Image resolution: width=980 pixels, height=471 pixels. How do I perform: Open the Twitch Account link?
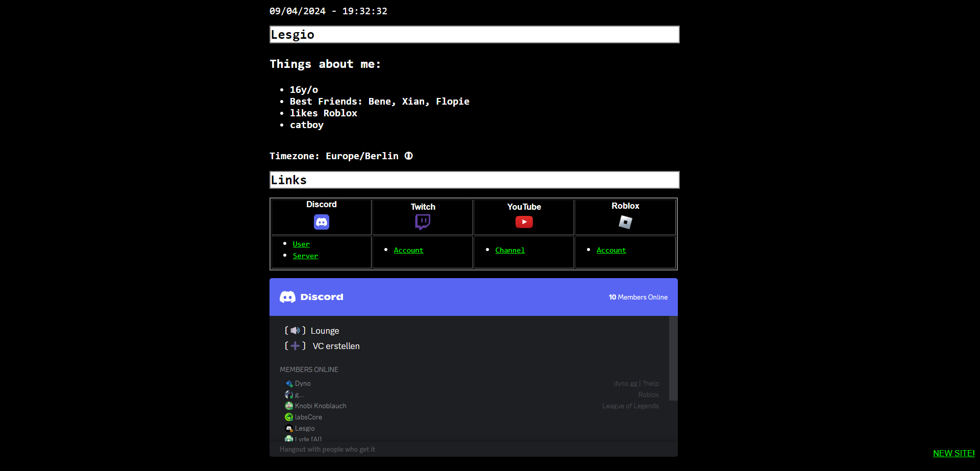coord(408,250)
